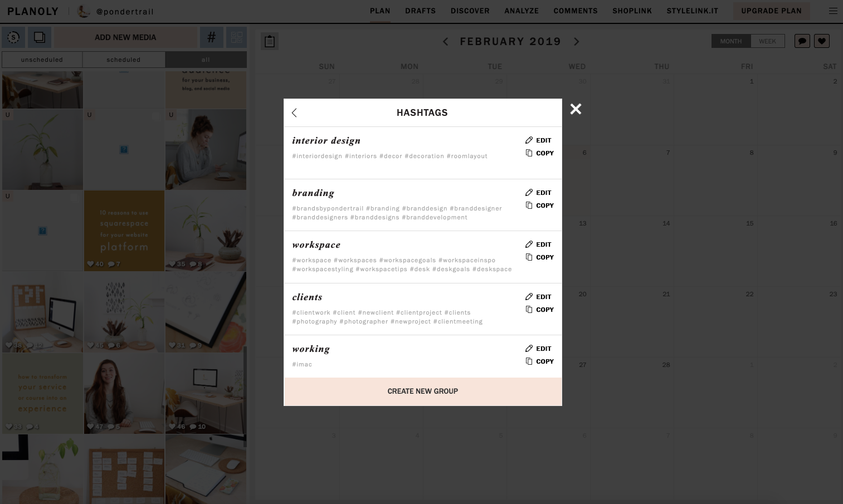Click the workspace group title
The height and width of the screenshot is (504, 843).
[x=316, y=245]
